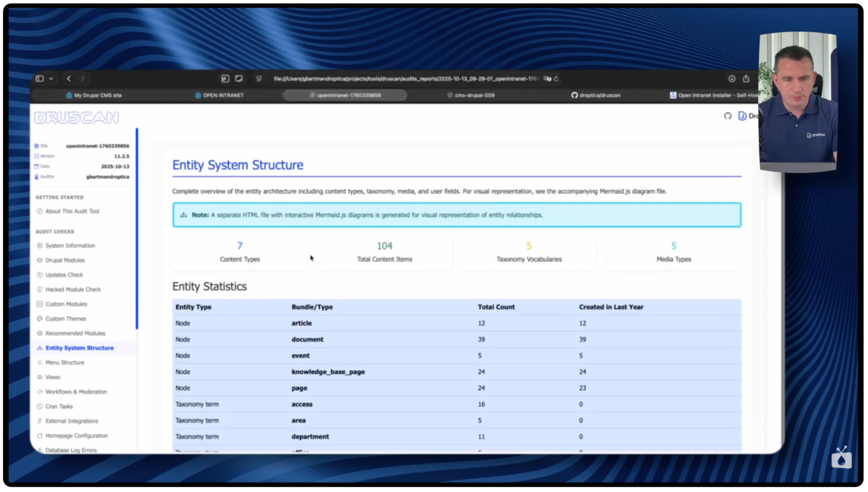The height and width of the screenshot is (492, 868).
Task: Toggle the browser sidebar panel
Action: 39,79
